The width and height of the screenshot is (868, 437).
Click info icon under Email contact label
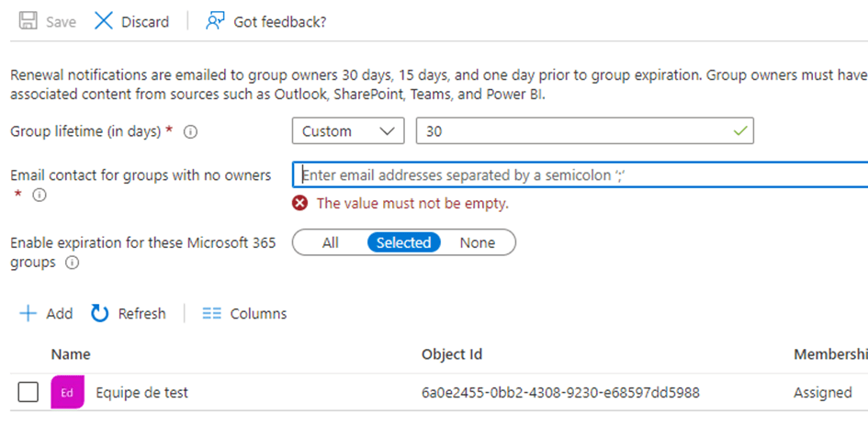tap(39, 196)
